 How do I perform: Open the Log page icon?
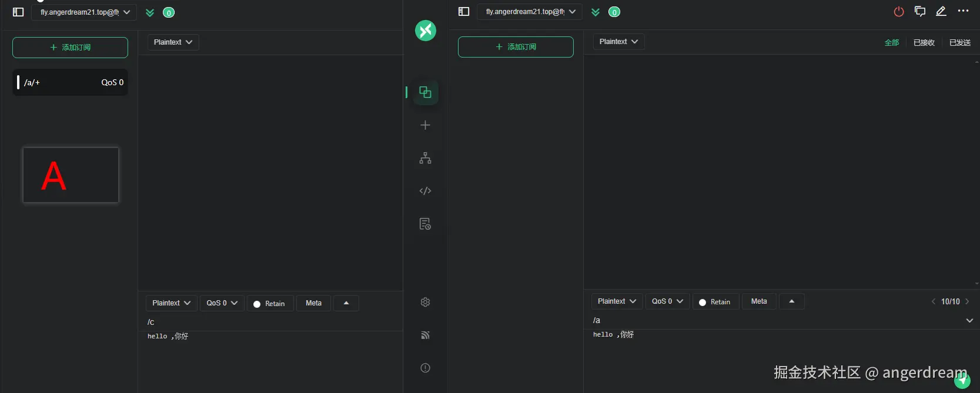(x=425, y=224)
